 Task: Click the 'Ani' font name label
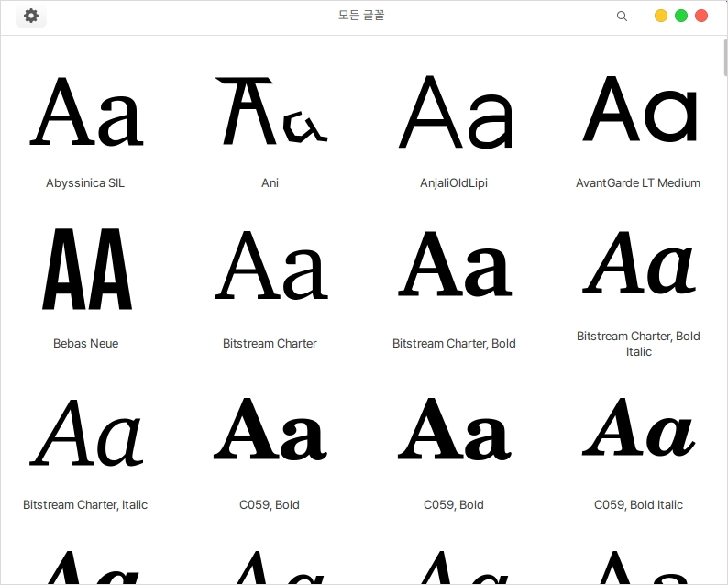(270, 183)
